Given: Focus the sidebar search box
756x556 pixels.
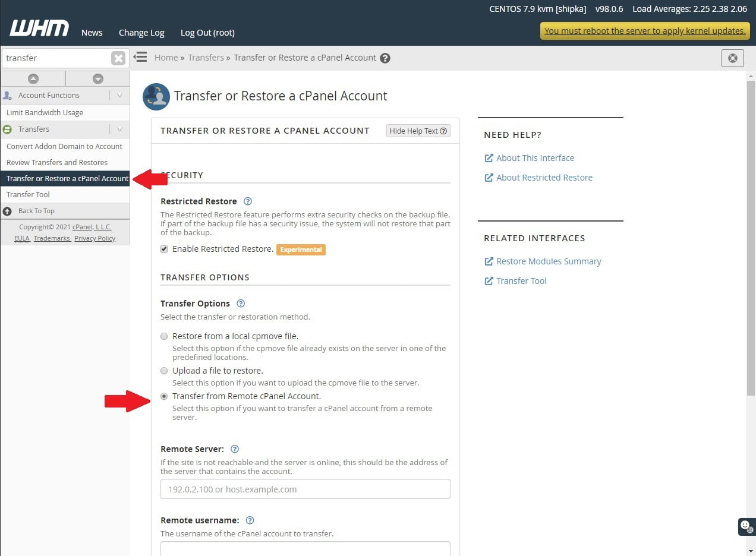Looking at the screenshot, I should coord(56,58).
